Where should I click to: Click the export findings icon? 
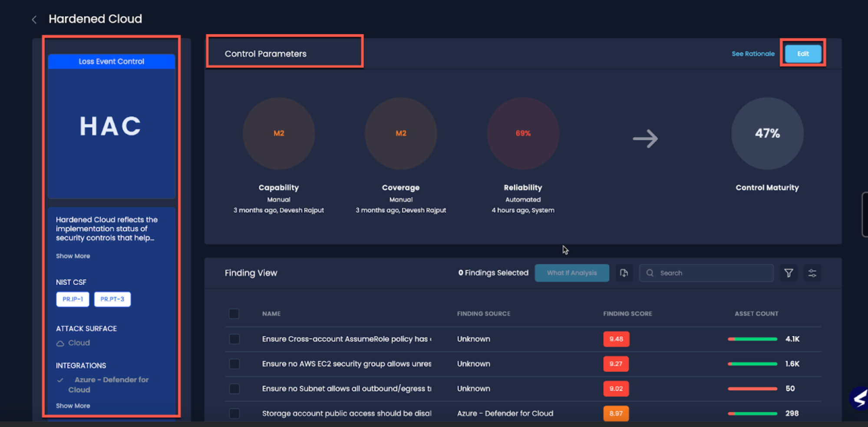(624, 273)
